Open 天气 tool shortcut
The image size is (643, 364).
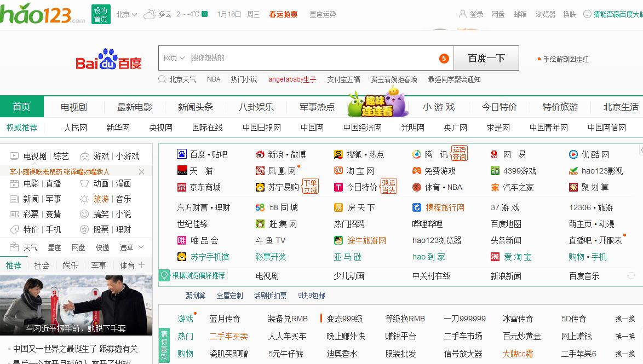pos(30,247)
